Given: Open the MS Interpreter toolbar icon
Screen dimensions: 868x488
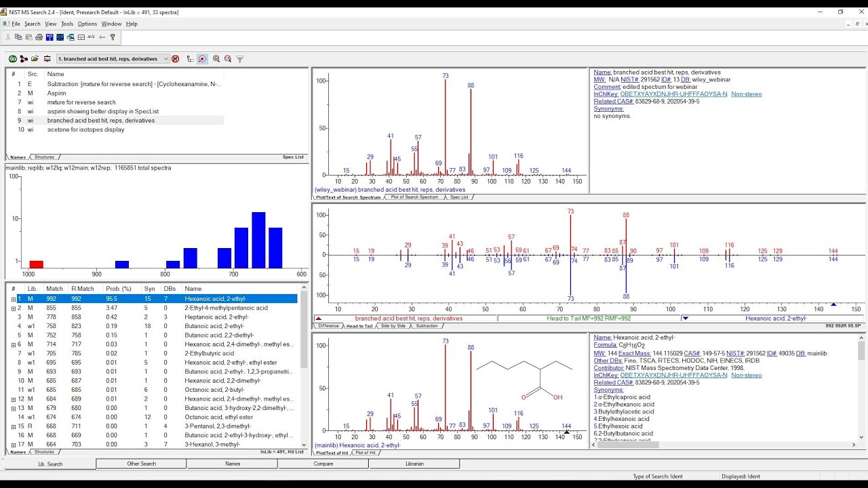Looking at the screenshot, I should 50,37.
